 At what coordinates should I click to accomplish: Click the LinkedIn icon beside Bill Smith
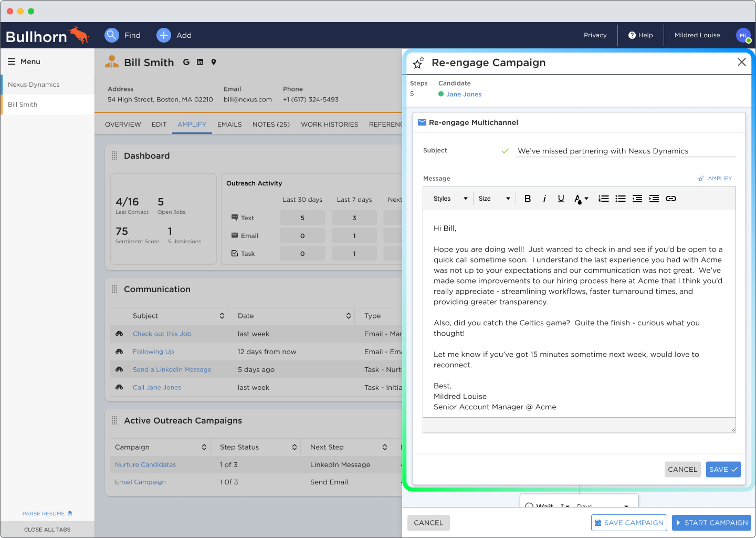coord(200,62)
